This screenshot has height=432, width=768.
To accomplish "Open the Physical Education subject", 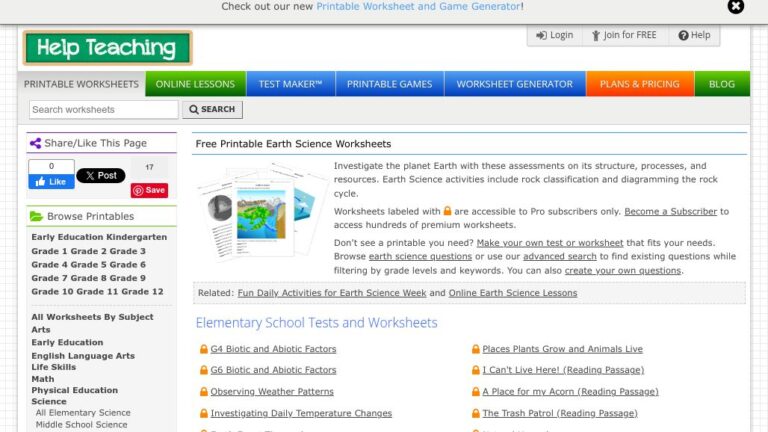I will coord(74,390).
